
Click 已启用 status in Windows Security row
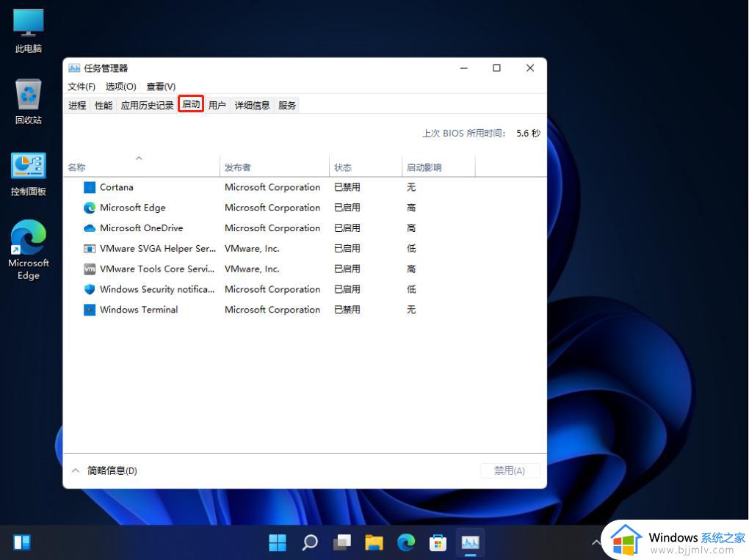(x=347, y=289)
